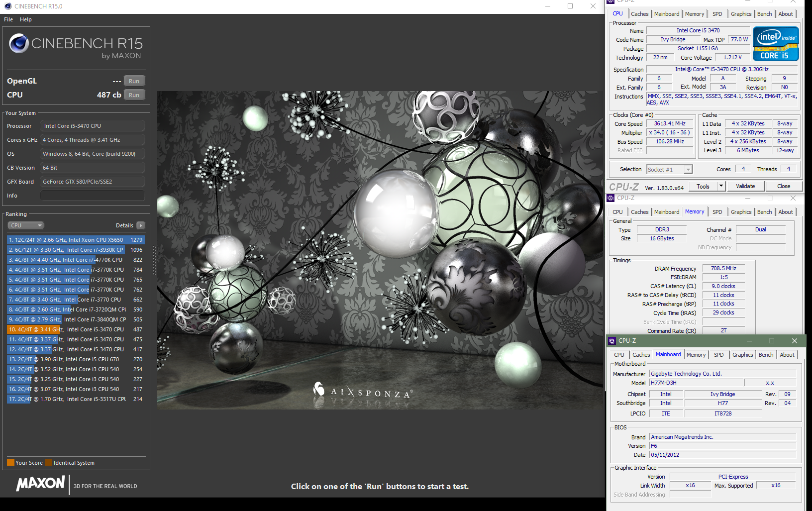
Task: Select ranking row 2 Intel Core i7-3930K
Action: (76, 250)
